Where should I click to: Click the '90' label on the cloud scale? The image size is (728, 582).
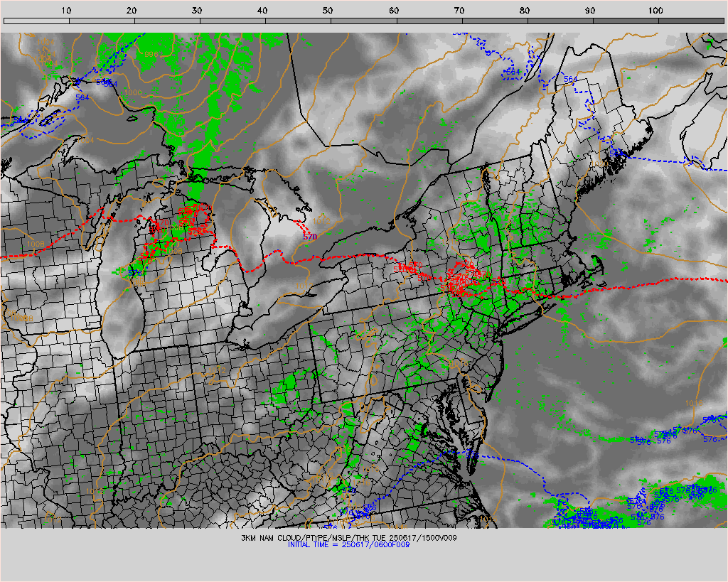590,11
